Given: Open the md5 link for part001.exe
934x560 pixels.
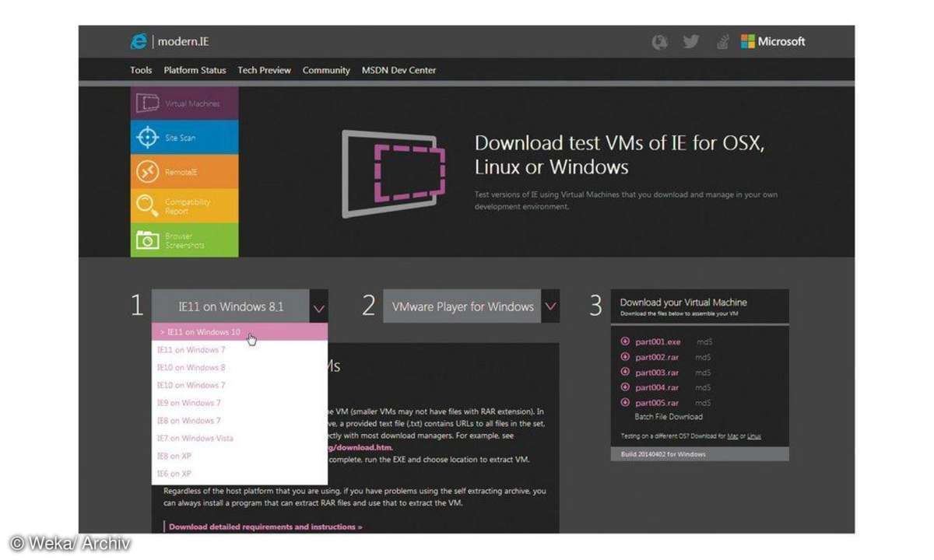Looking at the screenshot, I should (703, 342).
